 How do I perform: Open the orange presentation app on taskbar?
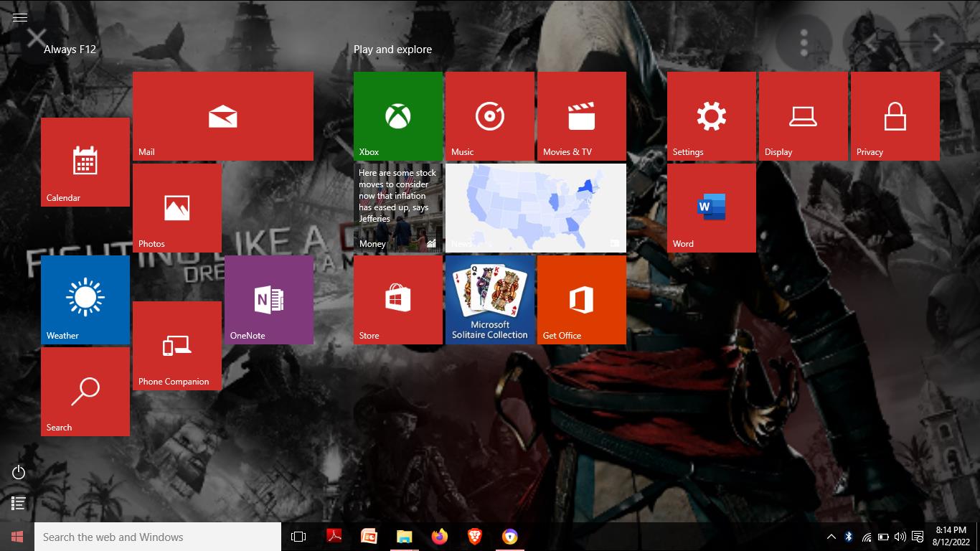tap(369, 537)
